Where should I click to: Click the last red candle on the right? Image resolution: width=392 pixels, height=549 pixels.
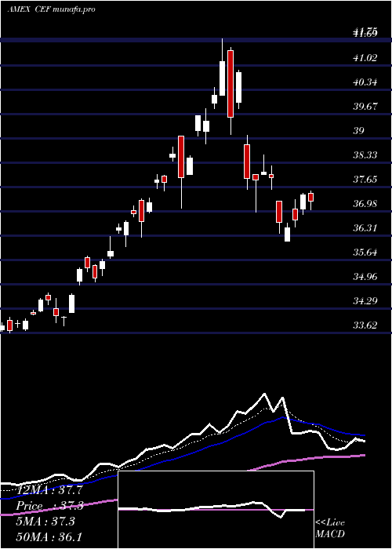(310, 197)
